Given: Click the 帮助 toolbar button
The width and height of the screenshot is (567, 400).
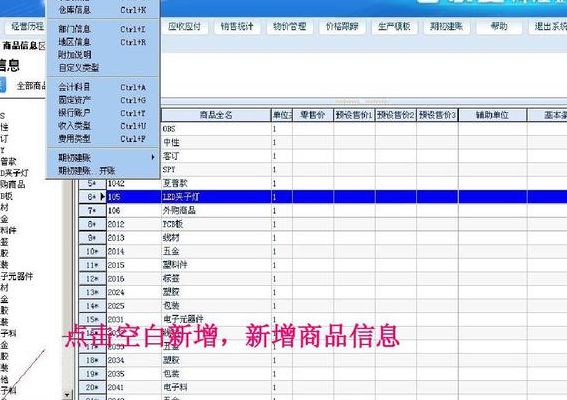Looking at the screenshot, I should coord(499,26).
